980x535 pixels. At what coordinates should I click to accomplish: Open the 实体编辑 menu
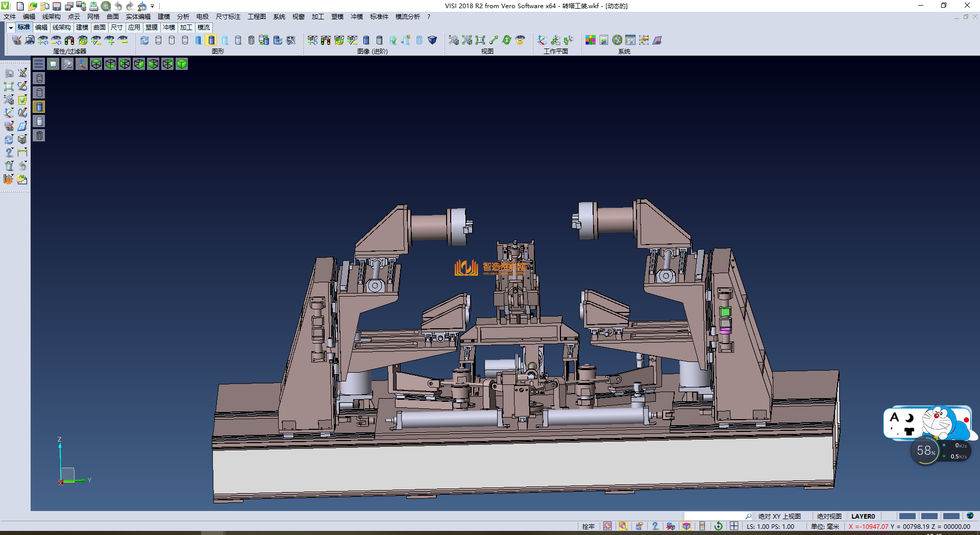pos(138,17)
